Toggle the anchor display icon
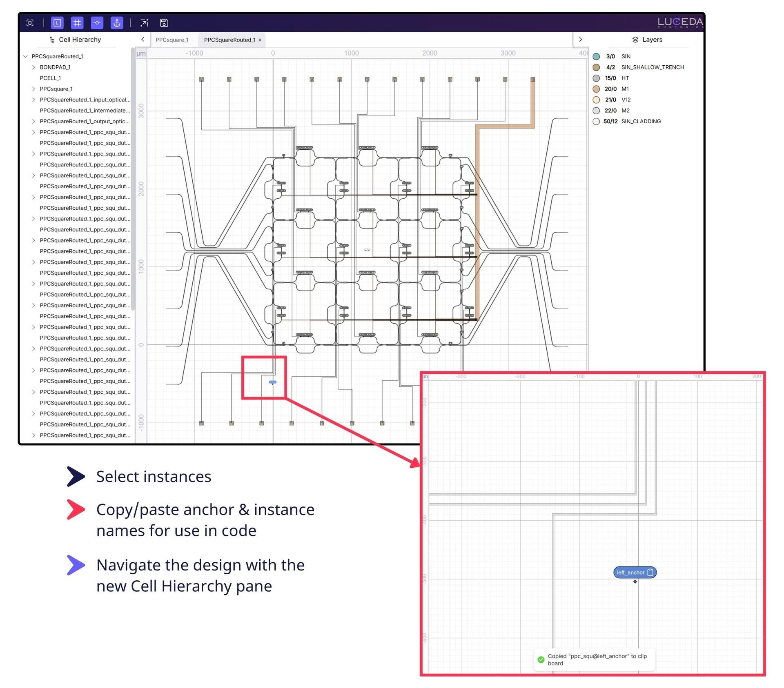This screenshot has height=688, width=784. [117, 23]
